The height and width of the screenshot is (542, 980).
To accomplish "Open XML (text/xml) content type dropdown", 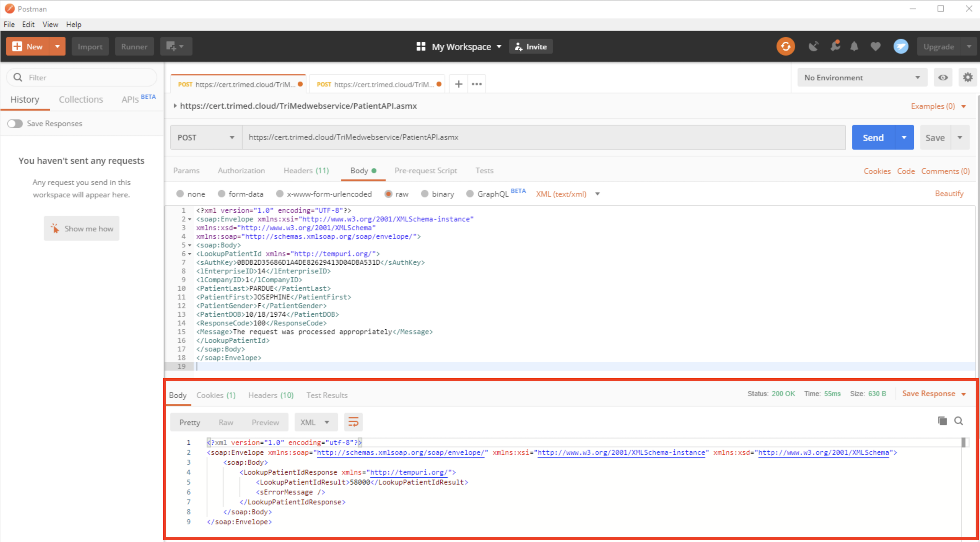I will pyautogui.click(x=568, y=194).
